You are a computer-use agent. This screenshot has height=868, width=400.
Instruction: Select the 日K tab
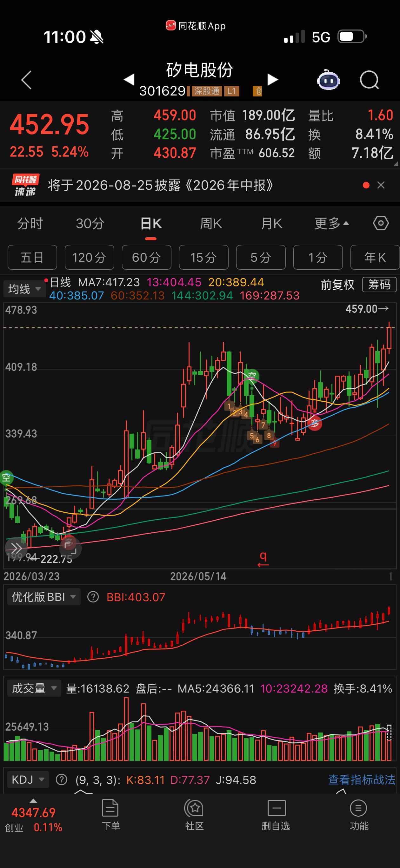click(x=151, y=223)
